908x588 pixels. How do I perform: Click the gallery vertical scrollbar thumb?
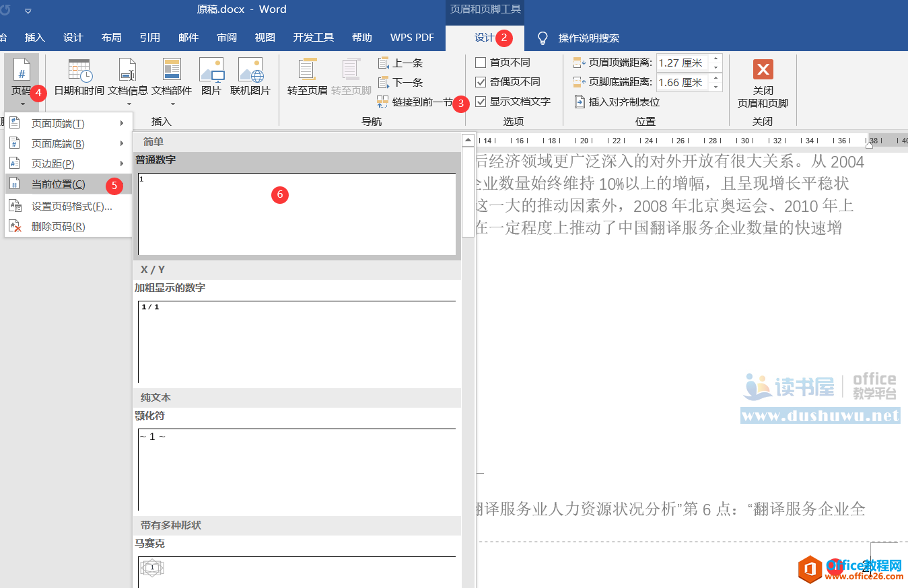click(x=468, y=191)
